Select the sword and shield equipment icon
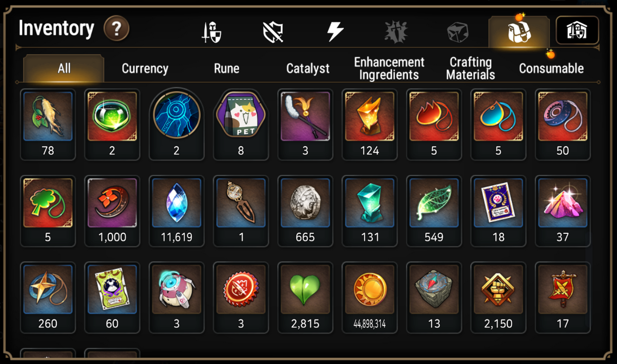 (212, 32)
